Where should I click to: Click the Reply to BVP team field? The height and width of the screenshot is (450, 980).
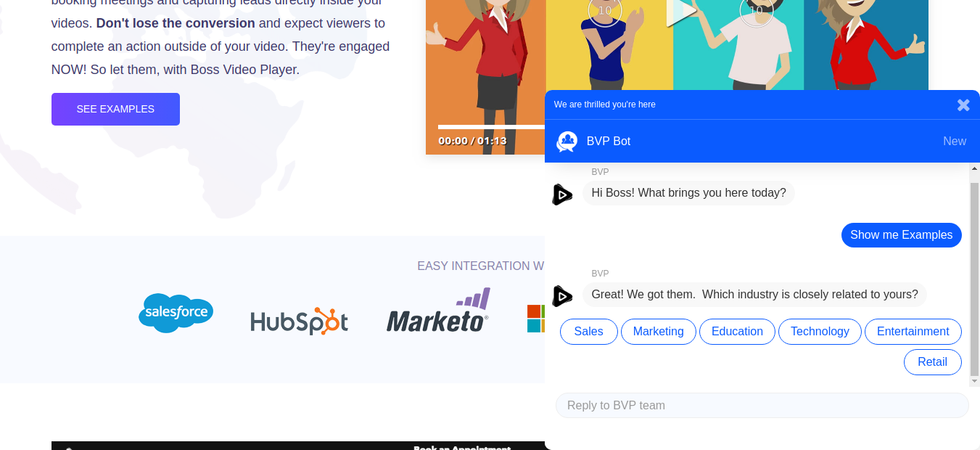(762, 405)
